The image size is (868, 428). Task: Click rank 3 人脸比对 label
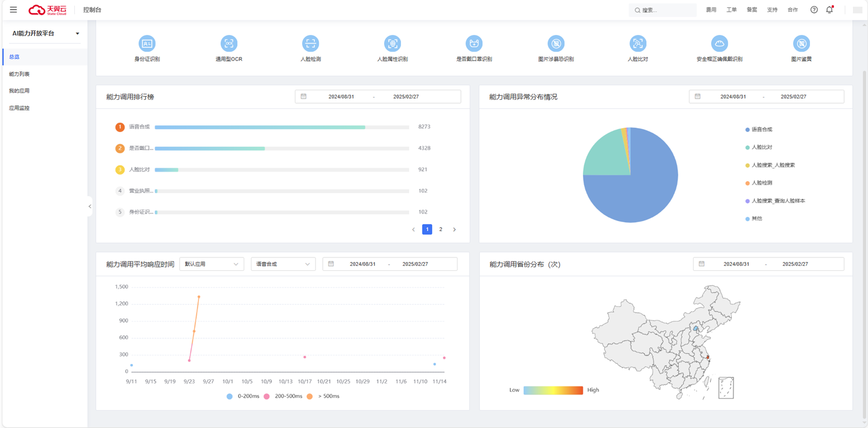point(139,169)
